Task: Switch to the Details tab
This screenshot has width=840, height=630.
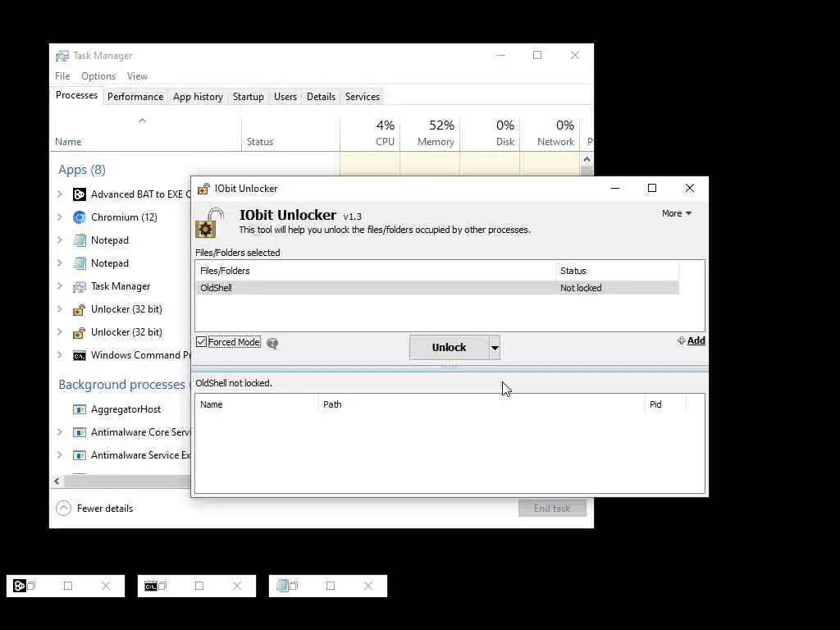Action: [x=321, y=97]
